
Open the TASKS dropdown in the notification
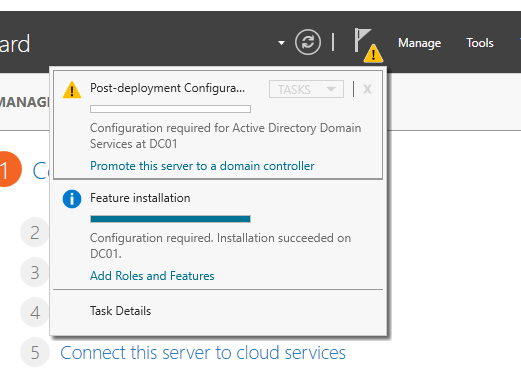click(306, 89)
